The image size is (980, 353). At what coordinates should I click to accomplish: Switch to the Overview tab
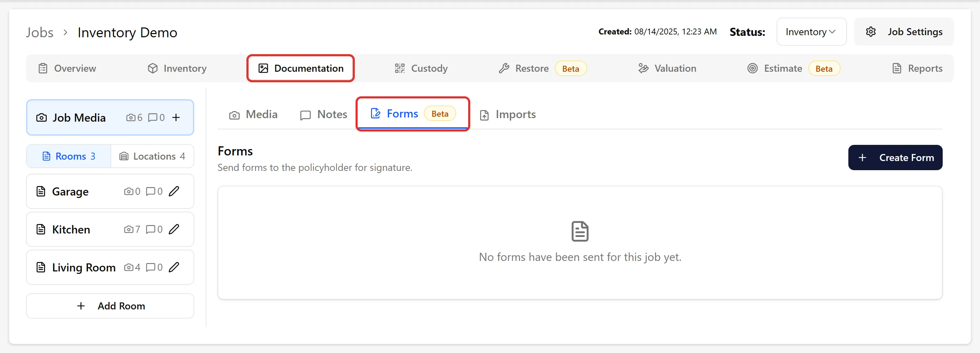67,69
